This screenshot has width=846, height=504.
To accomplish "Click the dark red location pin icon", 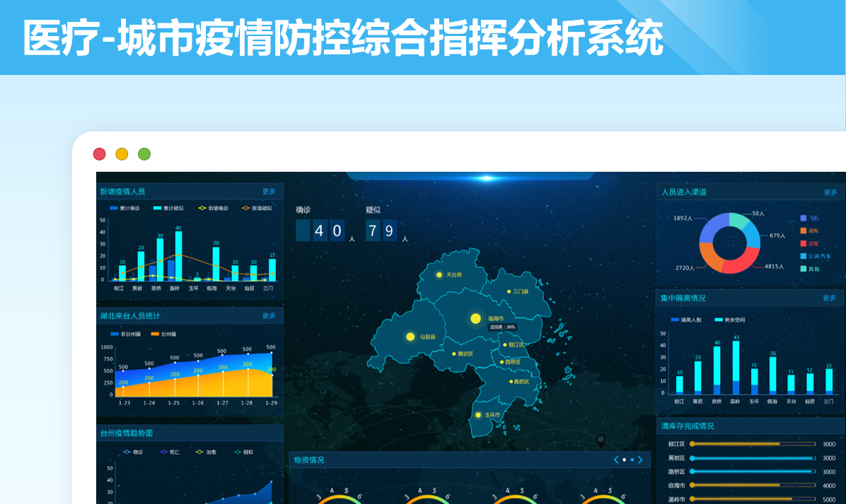I will pyautogui.click(x=601, y=441).
